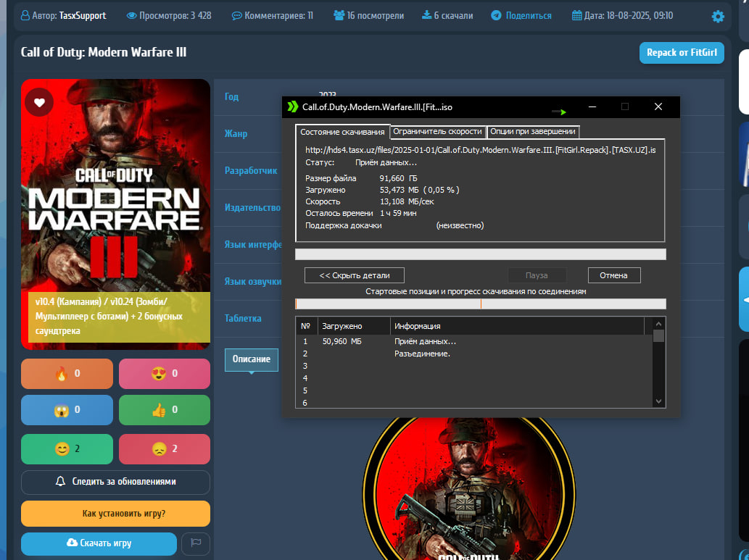The height and width of the screenshot is (560, 749).
Task: Click the download URL text
Action: click(481, 151)
